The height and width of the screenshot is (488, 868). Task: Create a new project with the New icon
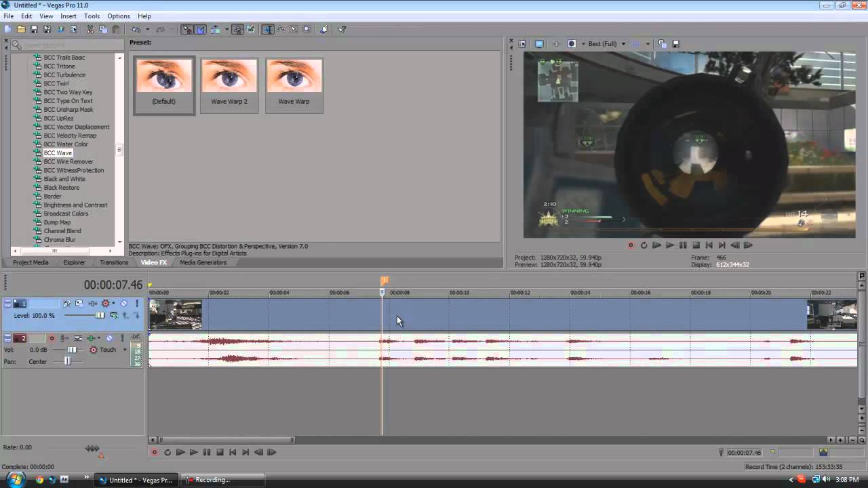[7, 30]
